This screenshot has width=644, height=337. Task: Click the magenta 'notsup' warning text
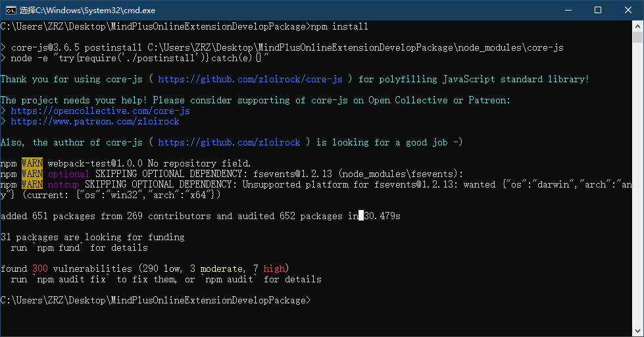[63, 184]
